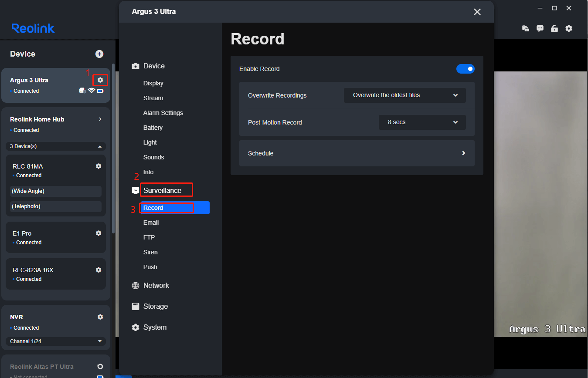Screen dimensions: 588x378
Task: Click Argus 3 Ultra SD card status icon
Action: click(82, 91)
